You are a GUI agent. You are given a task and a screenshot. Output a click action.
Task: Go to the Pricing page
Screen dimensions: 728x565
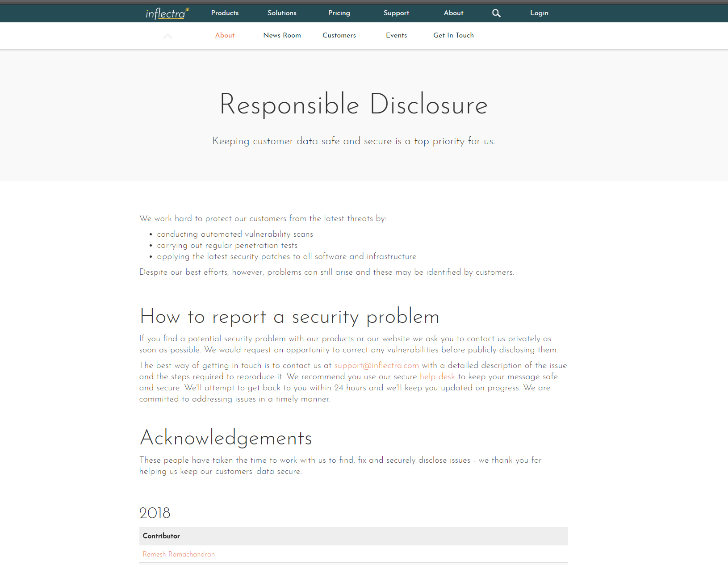[339, 13]
